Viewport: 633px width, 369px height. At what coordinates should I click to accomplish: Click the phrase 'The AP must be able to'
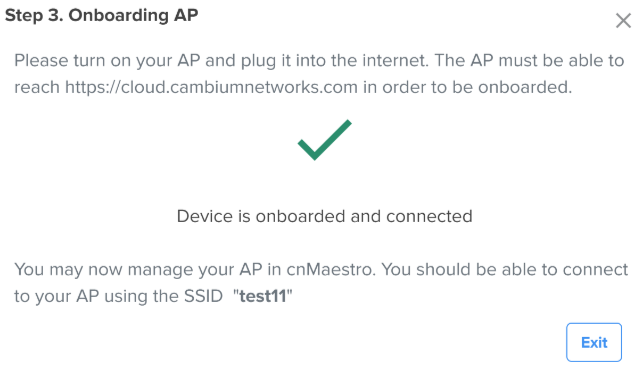coord(529,61)
